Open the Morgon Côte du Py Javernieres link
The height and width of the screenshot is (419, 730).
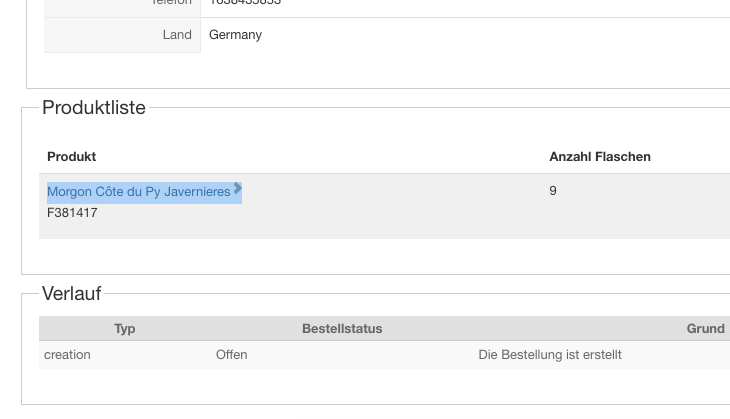[x=138, y=191]
